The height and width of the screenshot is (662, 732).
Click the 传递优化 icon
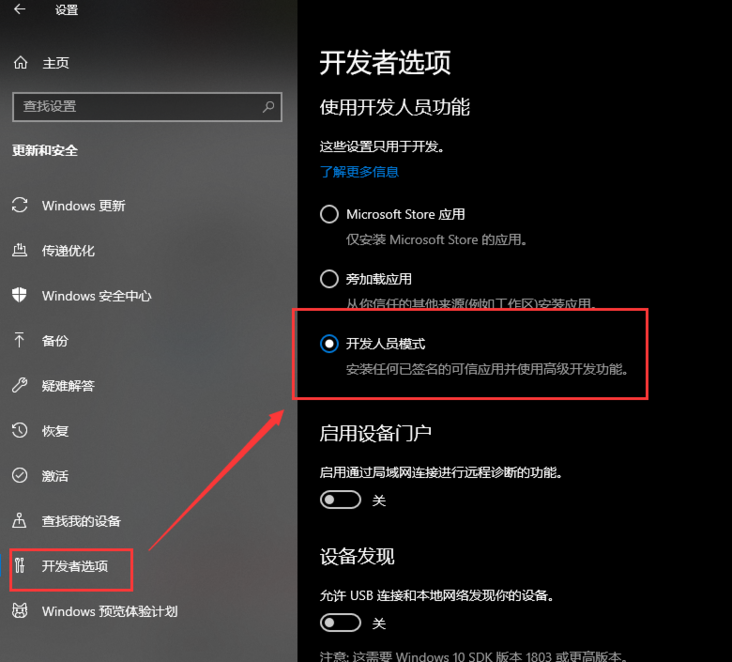(20, 250)
